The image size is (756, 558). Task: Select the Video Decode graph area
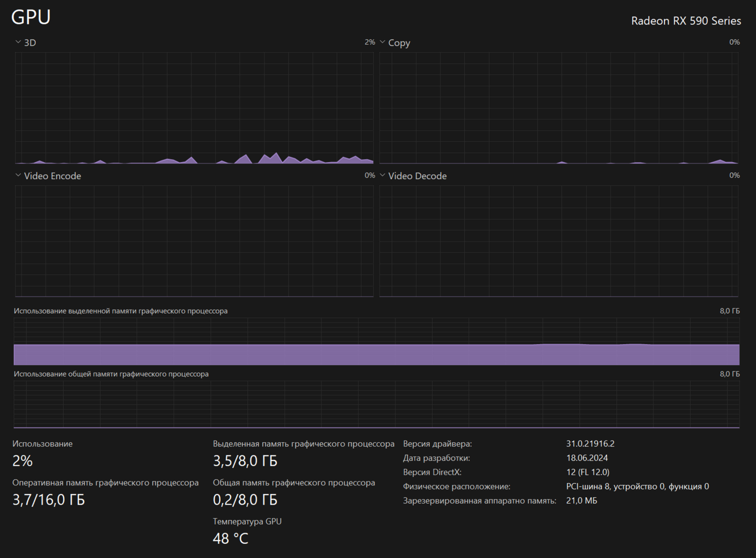coord(558,240)
